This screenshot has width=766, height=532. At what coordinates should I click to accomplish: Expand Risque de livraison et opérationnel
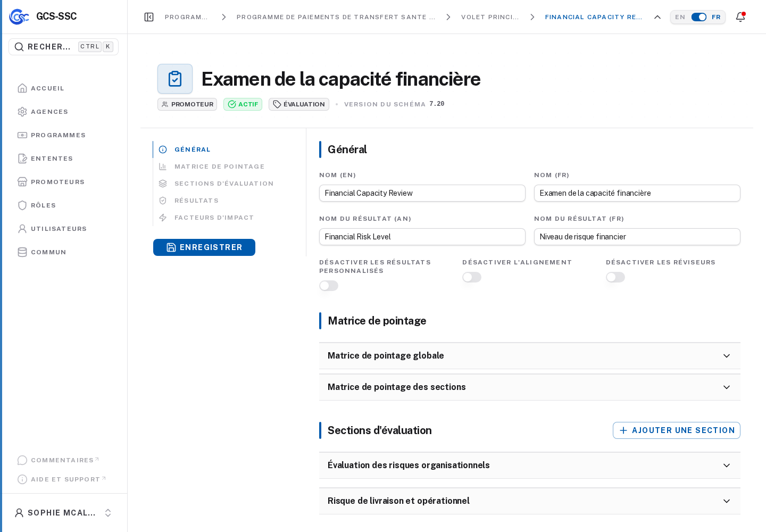tap(530, 501)
